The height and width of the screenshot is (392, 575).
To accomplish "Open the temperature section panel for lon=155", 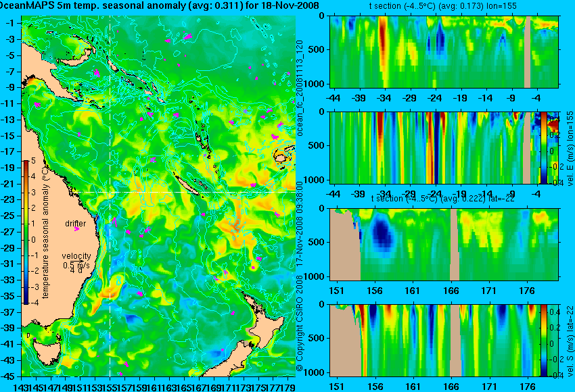I will pyautogui.click(x=444, y=51).
